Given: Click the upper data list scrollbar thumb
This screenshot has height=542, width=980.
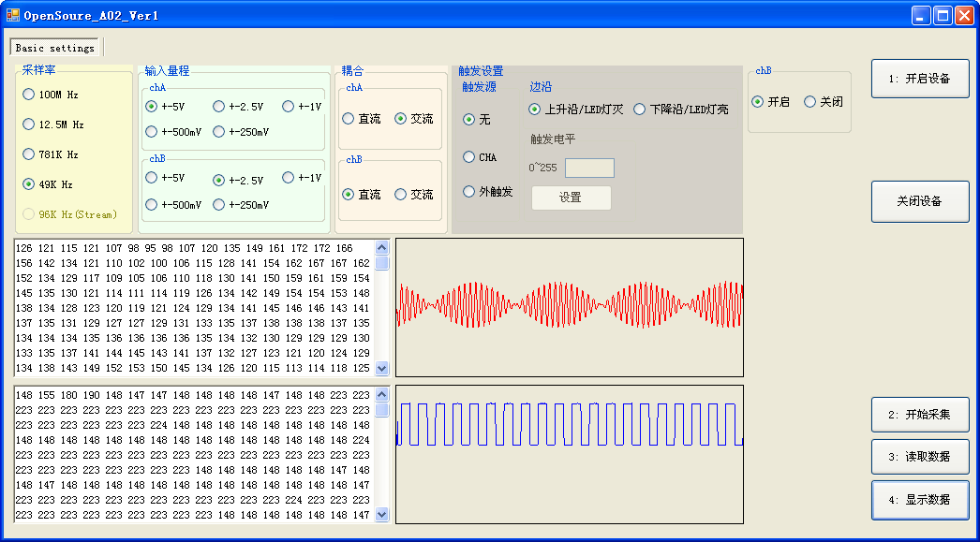Looking at the screenshot, I should pyautogui.click(x=382, y=263).
